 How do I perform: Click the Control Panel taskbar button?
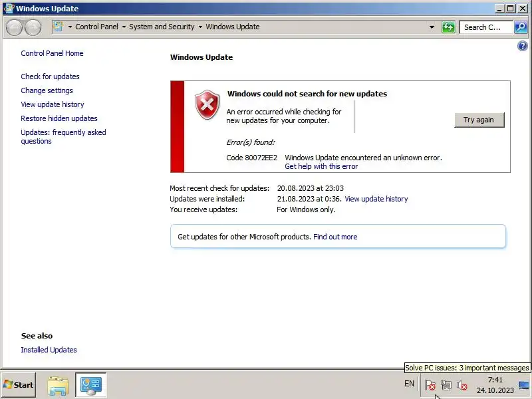91,385
